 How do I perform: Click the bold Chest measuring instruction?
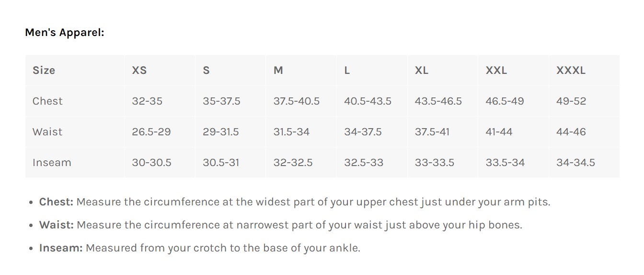tap(56, 202)
